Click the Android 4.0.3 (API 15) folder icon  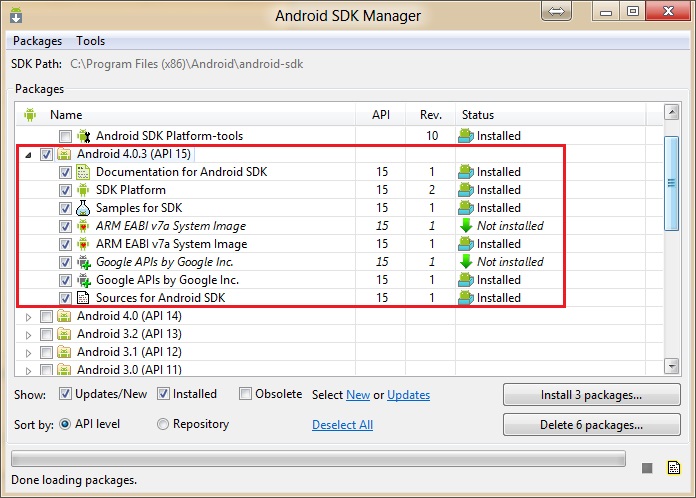point(64,154)
